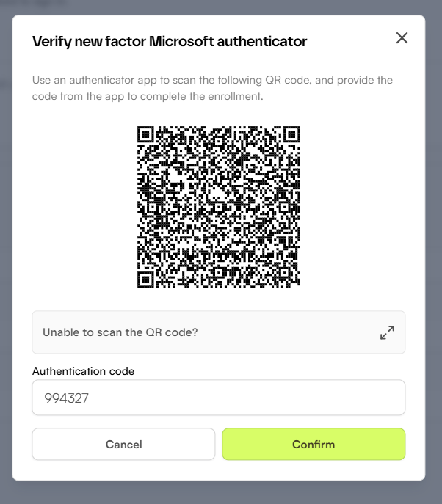442x504 pixels.
Task: Click the "Unable to scan the QR code?" text
Action: pos(120,332)
